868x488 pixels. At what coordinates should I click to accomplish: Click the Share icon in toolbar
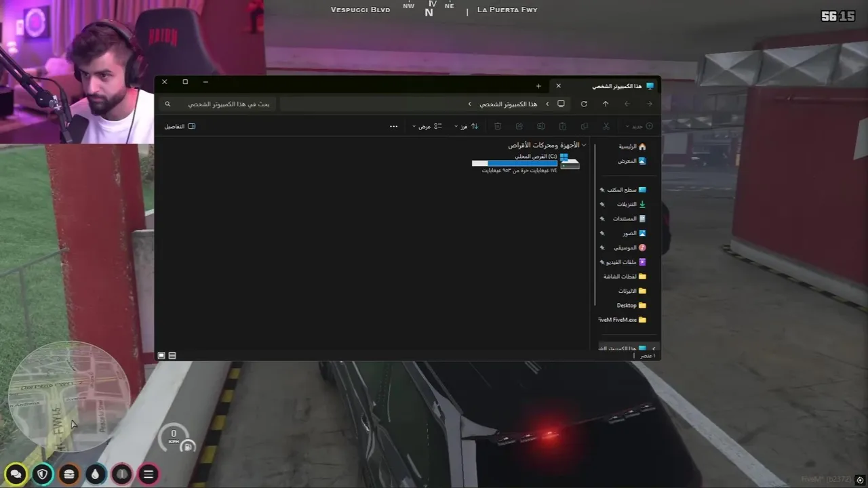519,126
